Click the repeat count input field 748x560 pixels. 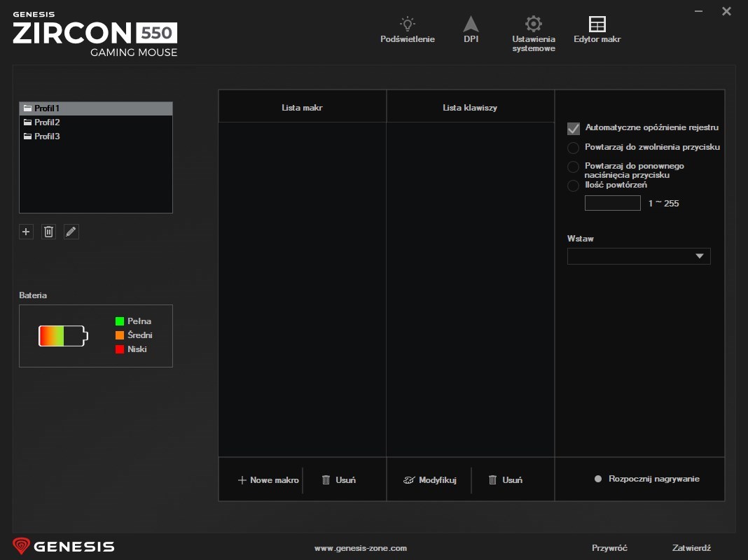pyautogui.click(x=613, y=203)
